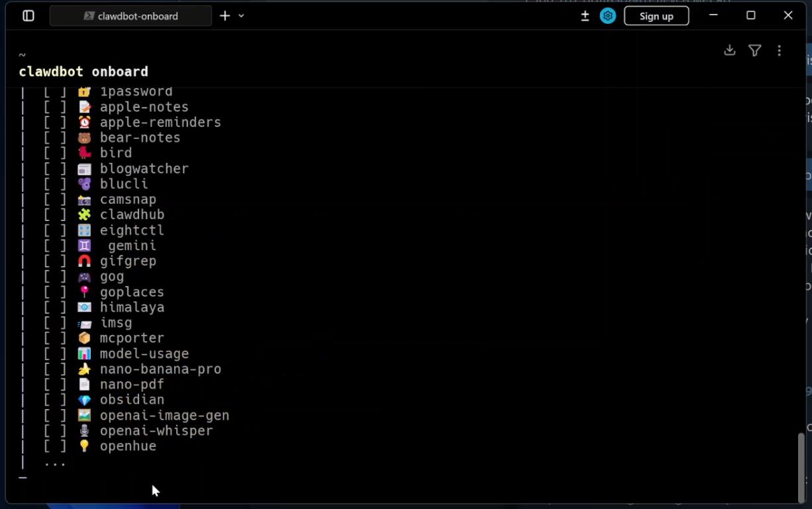Viewport: 812px width, 509px height.
Task: Check the apple-notes checkbox
Action: point(55,107)
